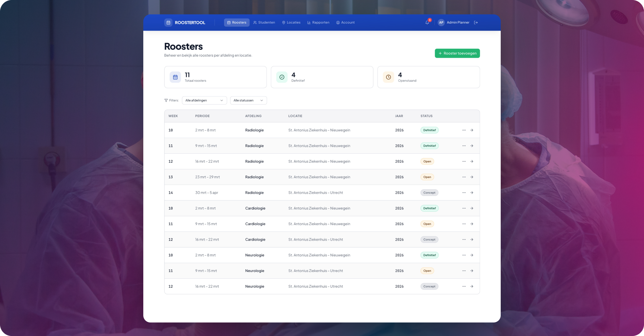Open the arrow for the Cardiologie week 11 row

tap(472, 224)
